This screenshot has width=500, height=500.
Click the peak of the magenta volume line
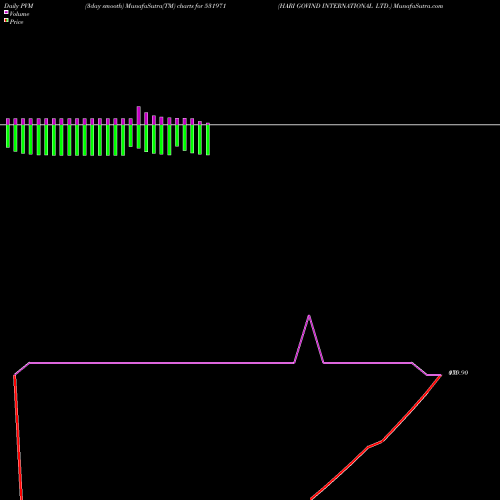(x=309, y=316)
